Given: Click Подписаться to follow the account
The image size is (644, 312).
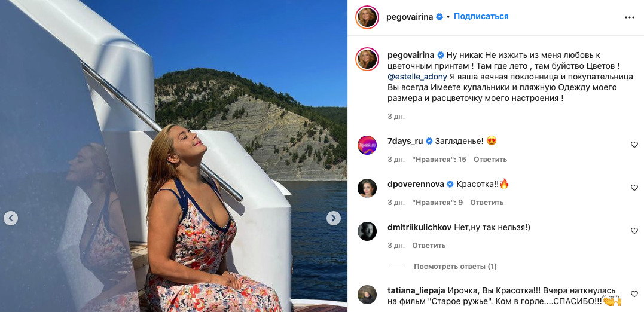Looking at the screenshot, I should [481, 17].
